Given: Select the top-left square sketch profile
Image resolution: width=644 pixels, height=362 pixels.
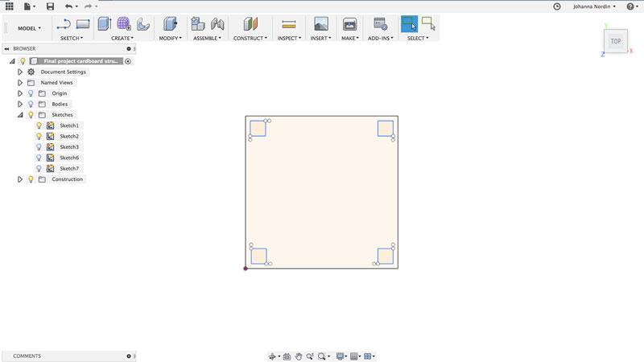Looking at the screenshot, I should click(x=258, y=129).
